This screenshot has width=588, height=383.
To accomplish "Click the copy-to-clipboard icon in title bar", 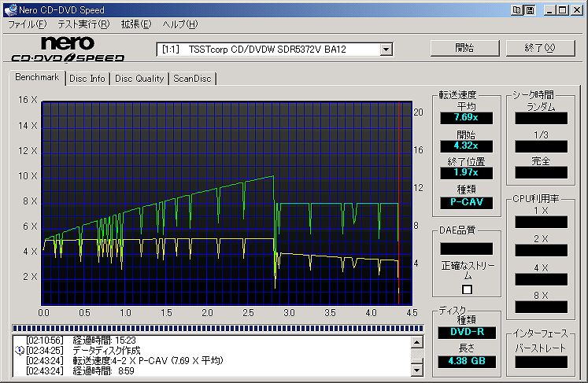I will point(516,10).
